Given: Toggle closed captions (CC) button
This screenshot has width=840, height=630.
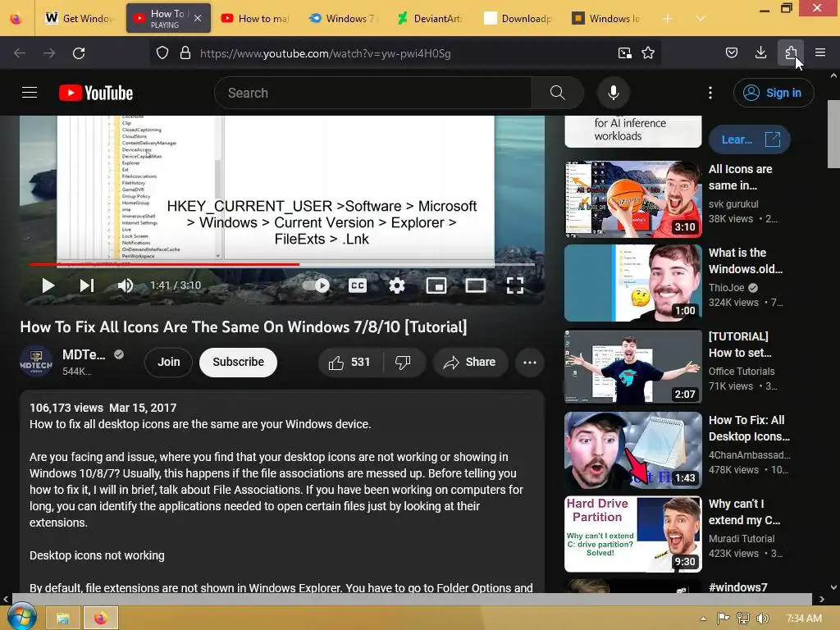Looking at the screenshot, I should (x=358, y=285).
